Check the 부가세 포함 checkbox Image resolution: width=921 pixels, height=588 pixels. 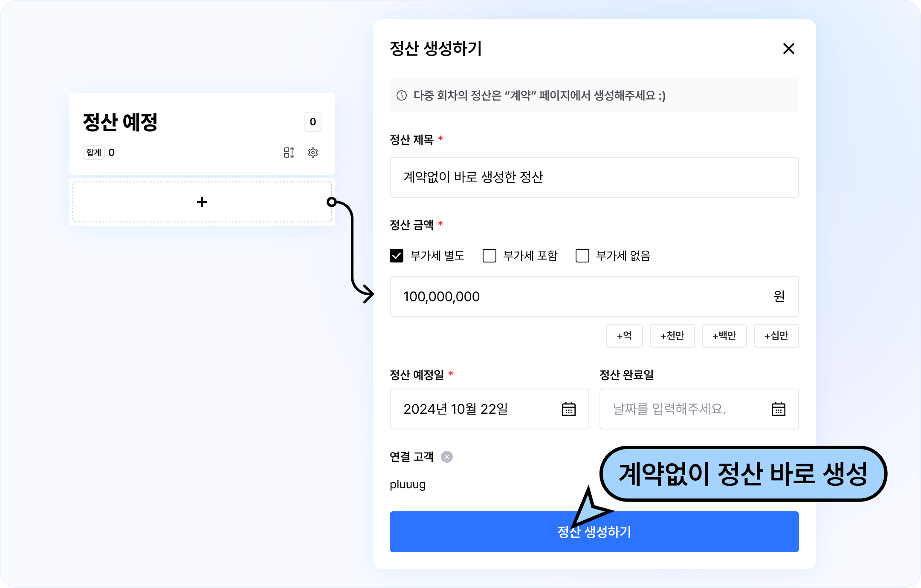tap(489, 256)
